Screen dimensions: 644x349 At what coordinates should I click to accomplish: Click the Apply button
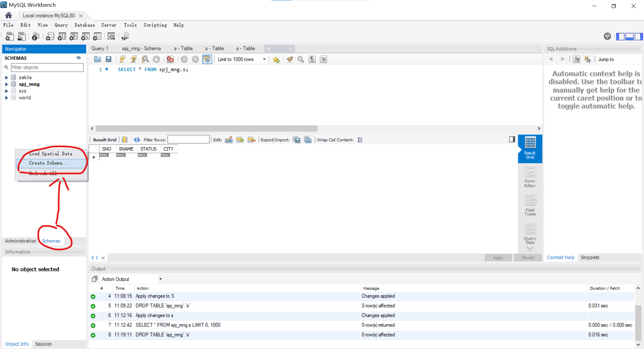[x=498, y=258]
